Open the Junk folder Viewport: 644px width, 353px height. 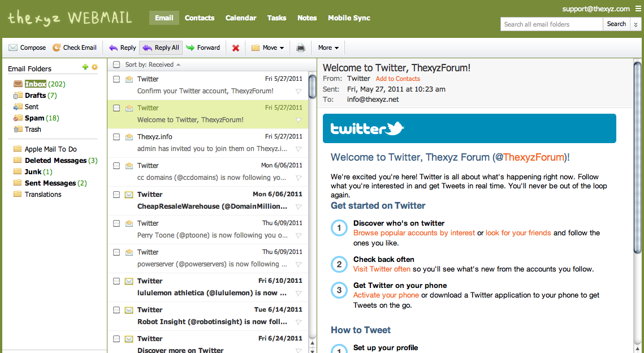33,172
